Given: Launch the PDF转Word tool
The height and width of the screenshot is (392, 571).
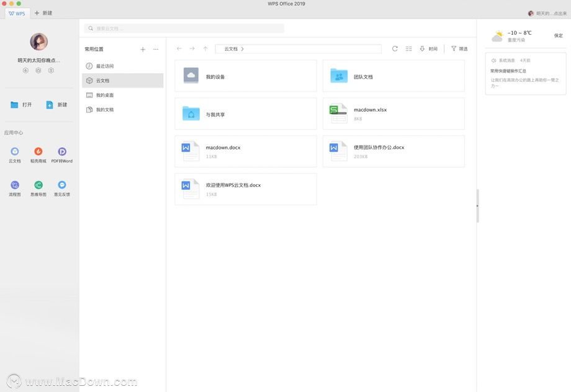Looking at the screenshot, I should click(62, 154).
